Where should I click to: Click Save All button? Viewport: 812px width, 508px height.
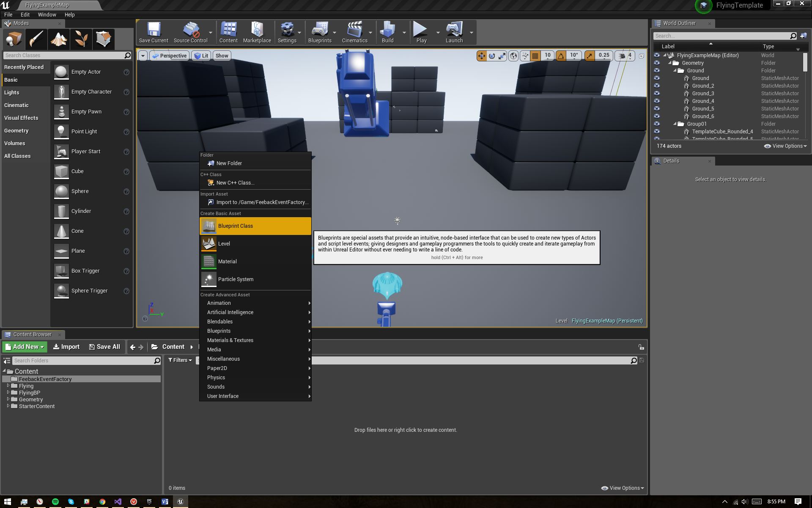click(104, 347)
